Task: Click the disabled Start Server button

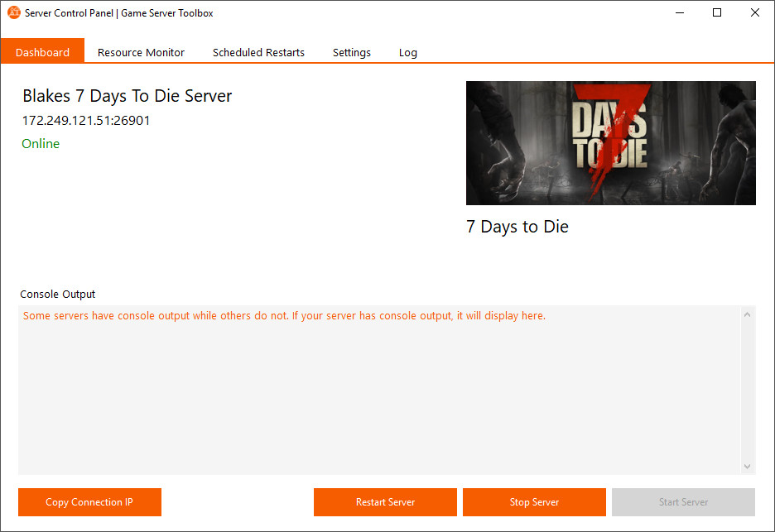Action: tap(683, 502)
